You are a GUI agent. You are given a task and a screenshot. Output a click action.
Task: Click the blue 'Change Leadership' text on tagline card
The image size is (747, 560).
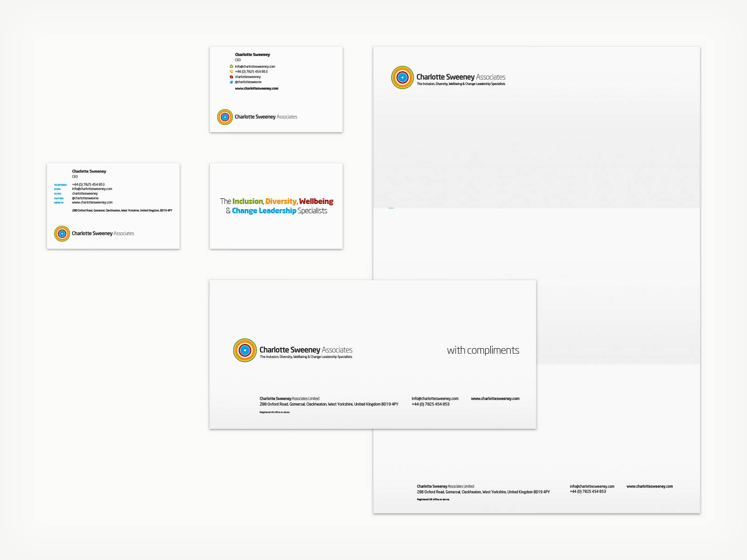point(264,211)
